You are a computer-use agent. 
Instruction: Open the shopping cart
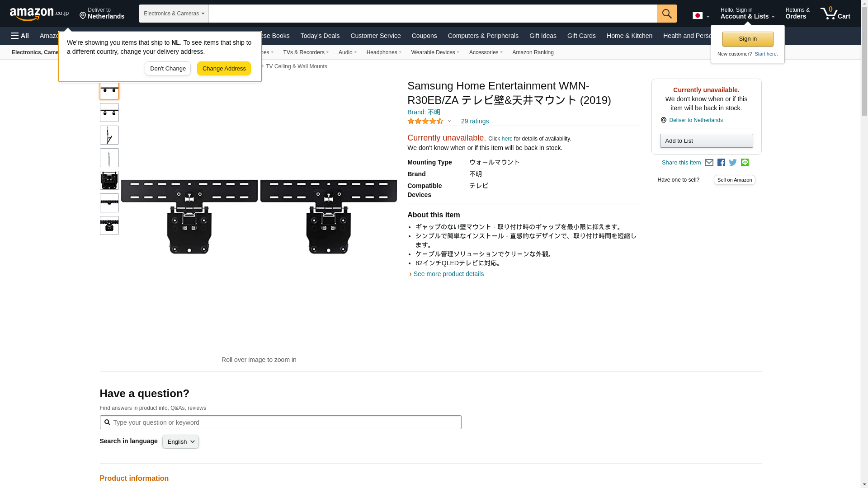click(x=835, y=14)
